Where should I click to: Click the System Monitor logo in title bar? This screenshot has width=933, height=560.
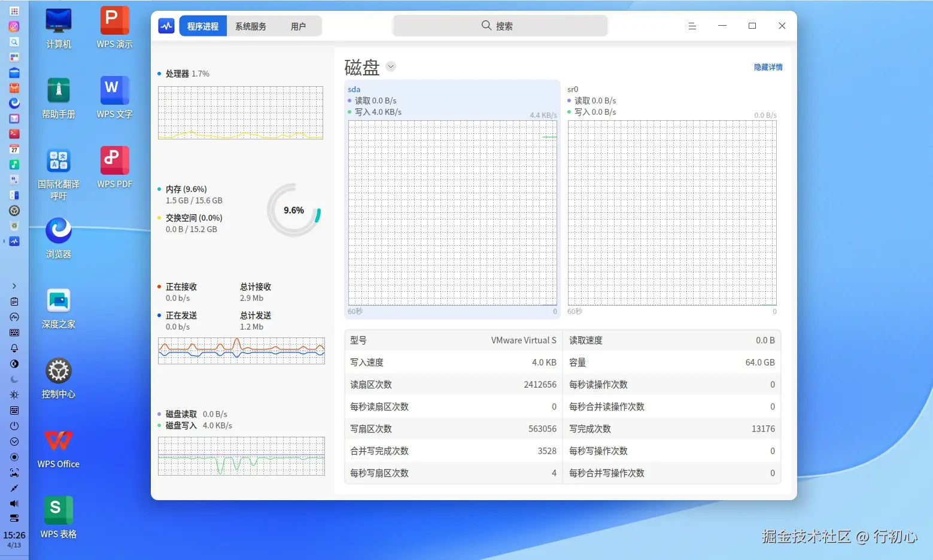point(166,26)
